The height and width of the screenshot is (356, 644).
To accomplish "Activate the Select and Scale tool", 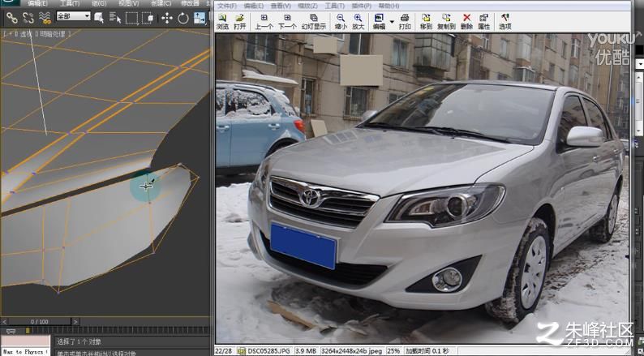I will 200,18.
